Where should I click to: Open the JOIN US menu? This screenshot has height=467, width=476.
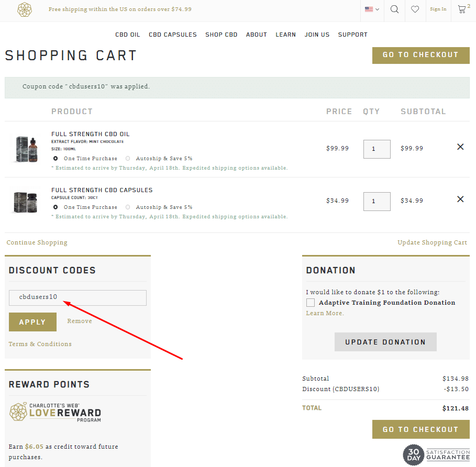tap(317, 35)
